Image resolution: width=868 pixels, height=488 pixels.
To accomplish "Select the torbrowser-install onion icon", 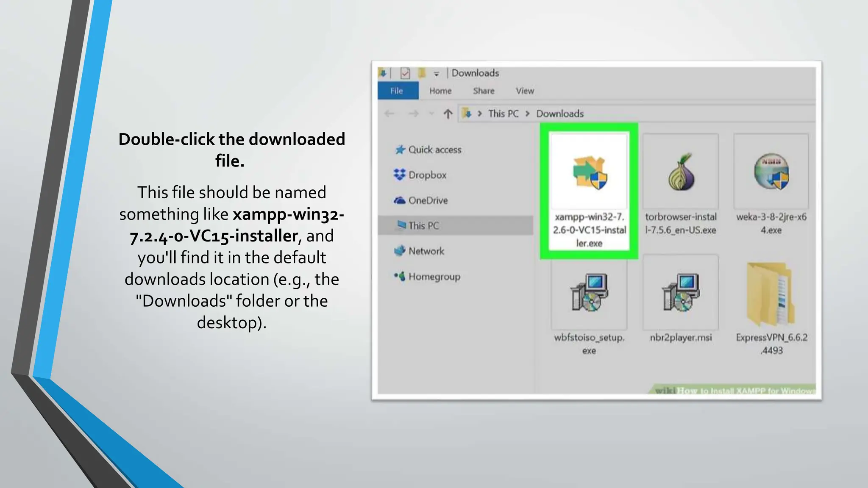I will click(681, 172).
